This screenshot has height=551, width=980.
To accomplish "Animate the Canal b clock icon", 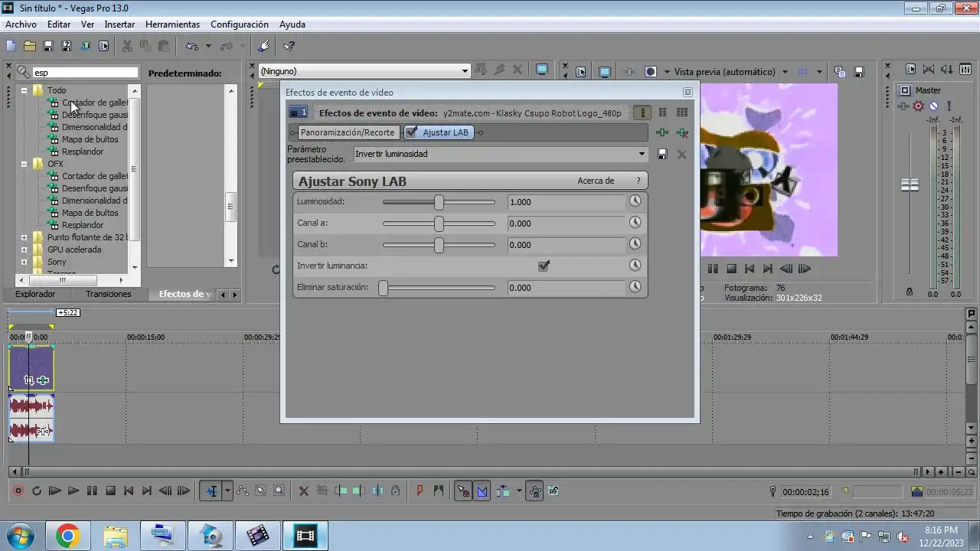I will pos(635,244).
